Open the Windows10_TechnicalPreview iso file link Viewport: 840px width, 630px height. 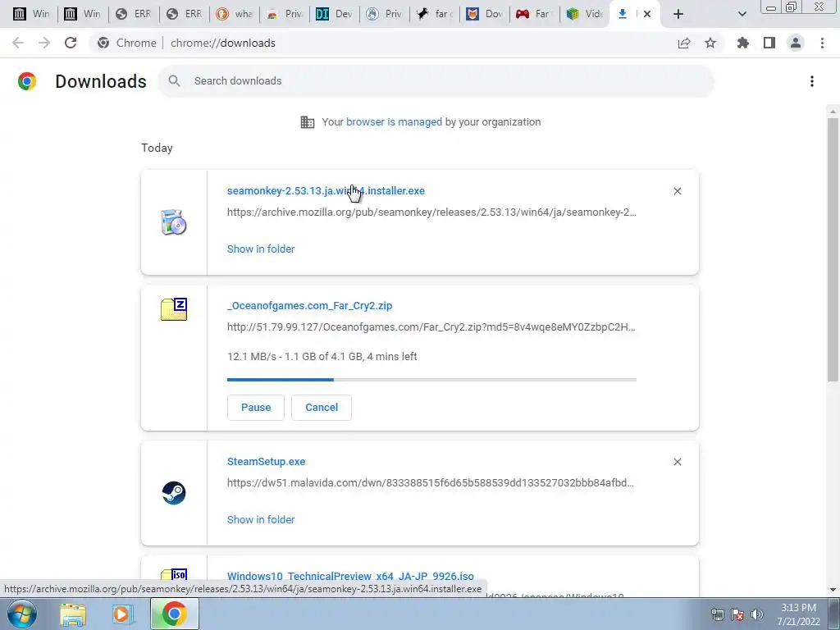pyautogui.click(x=350, y=577)
